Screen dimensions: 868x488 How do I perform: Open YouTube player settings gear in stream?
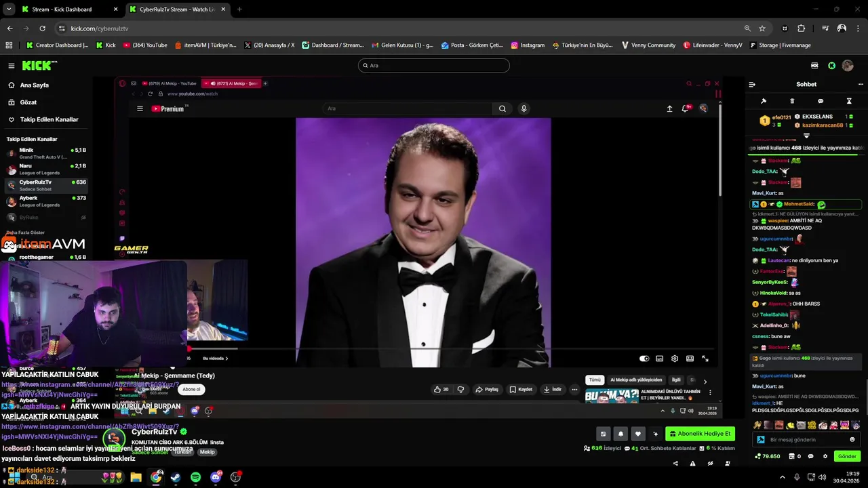click(675, 359)
